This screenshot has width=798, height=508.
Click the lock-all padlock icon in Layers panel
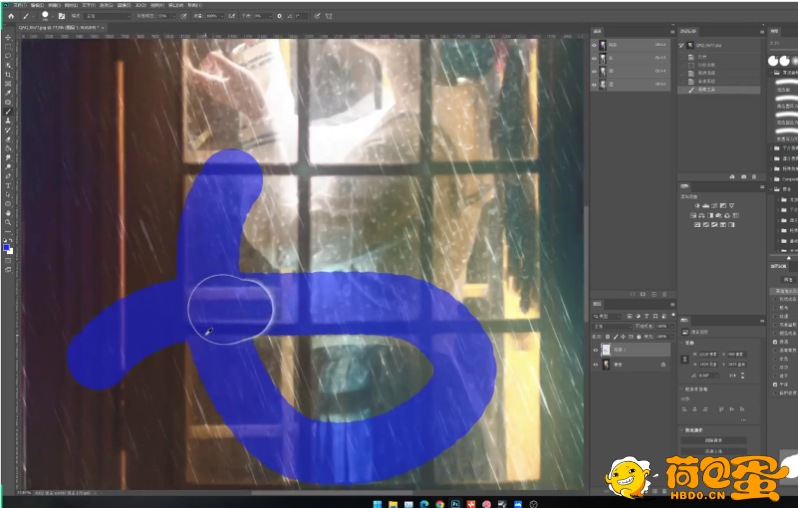(639, 336)
